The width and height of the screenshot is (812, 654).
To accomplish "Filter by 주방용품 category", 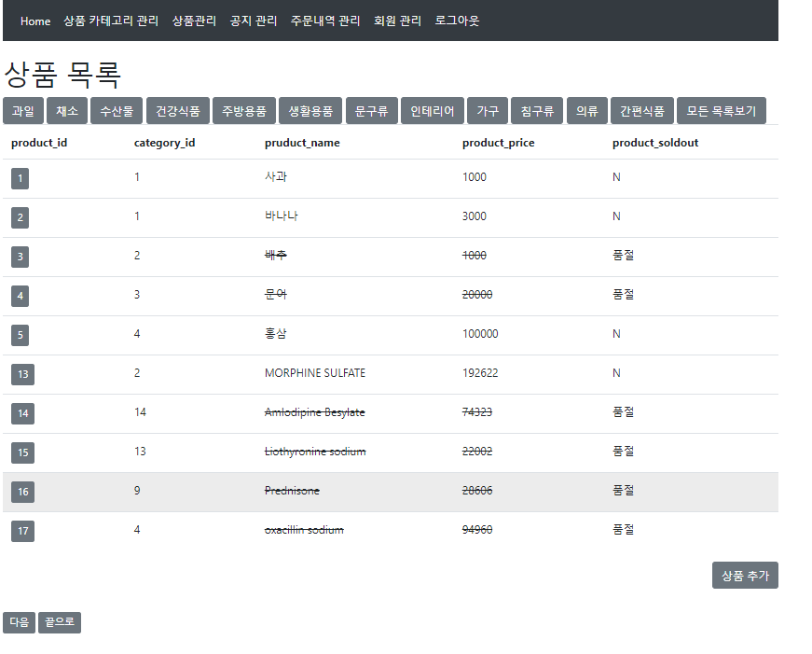I will [x=244, y=111].
